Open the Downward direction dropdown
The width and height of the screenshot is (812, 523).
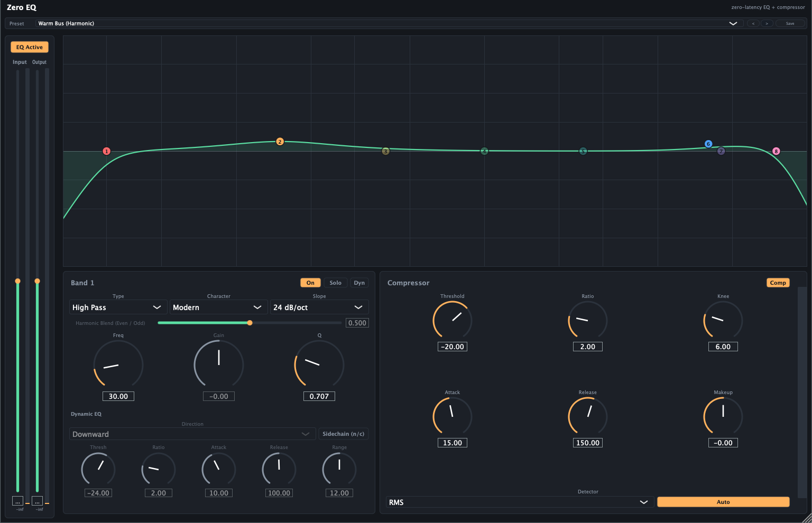pyautogui.click(x=192, y=434)
